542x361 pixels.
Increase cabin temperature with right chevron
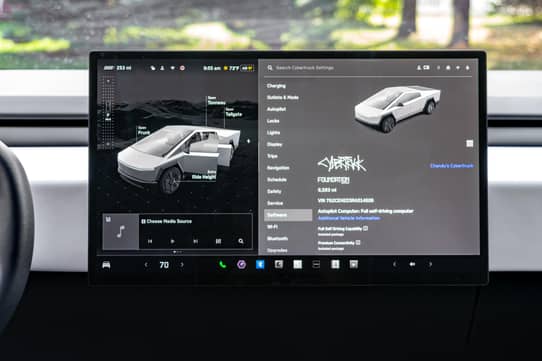[182, 265]
